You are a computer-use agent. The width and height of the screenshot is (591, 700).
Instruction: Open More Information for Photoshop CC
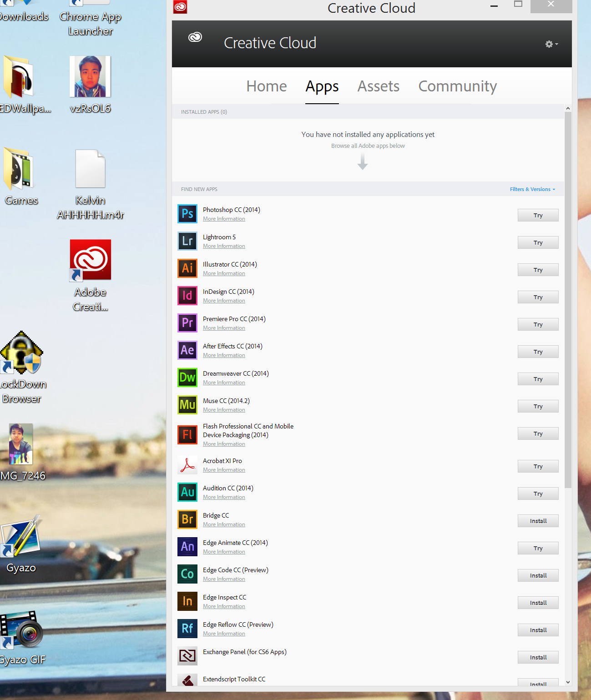(x=224, y=219)
